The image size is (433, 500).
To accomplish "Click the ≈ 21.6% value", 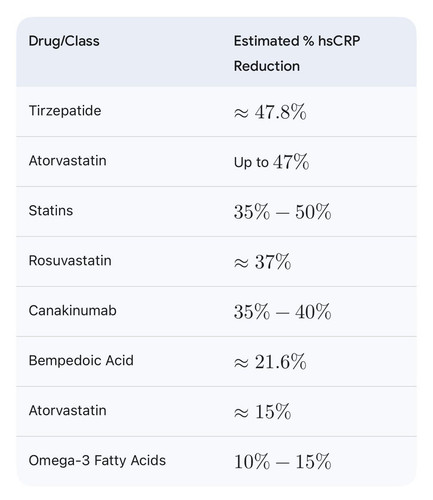I will click(x=270, y=362).
